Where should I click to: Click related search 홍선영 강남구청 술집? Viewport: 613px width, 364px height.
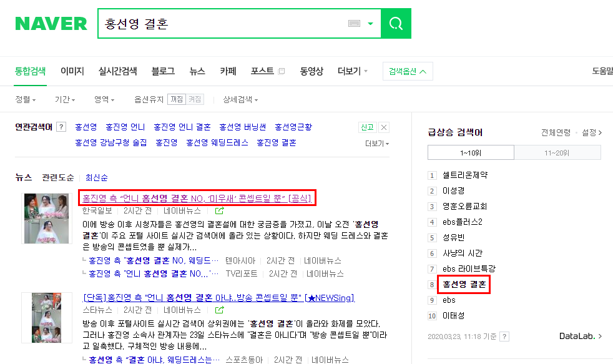tap(110, 143)
